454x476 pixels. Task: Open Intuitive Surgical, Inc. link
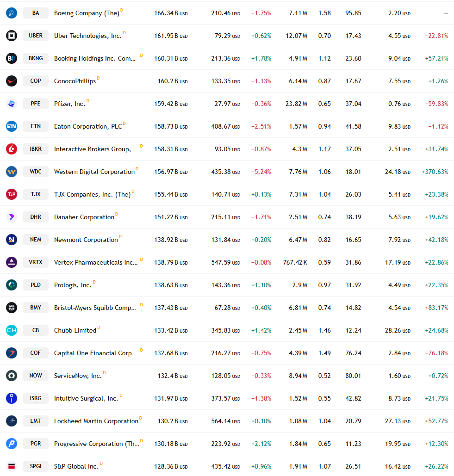(x=86, y=399)
